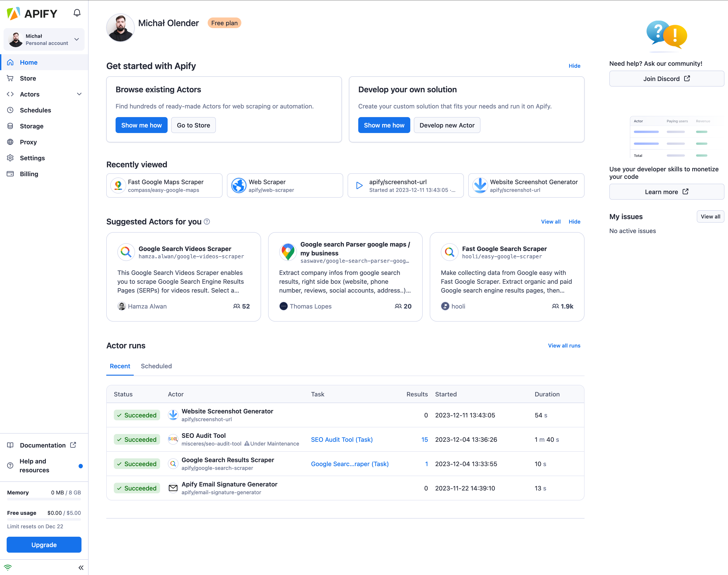This screenshot has height=575, width=728.
Task: Select the Schedules clock icon
Action: click(x=10, y=110)
